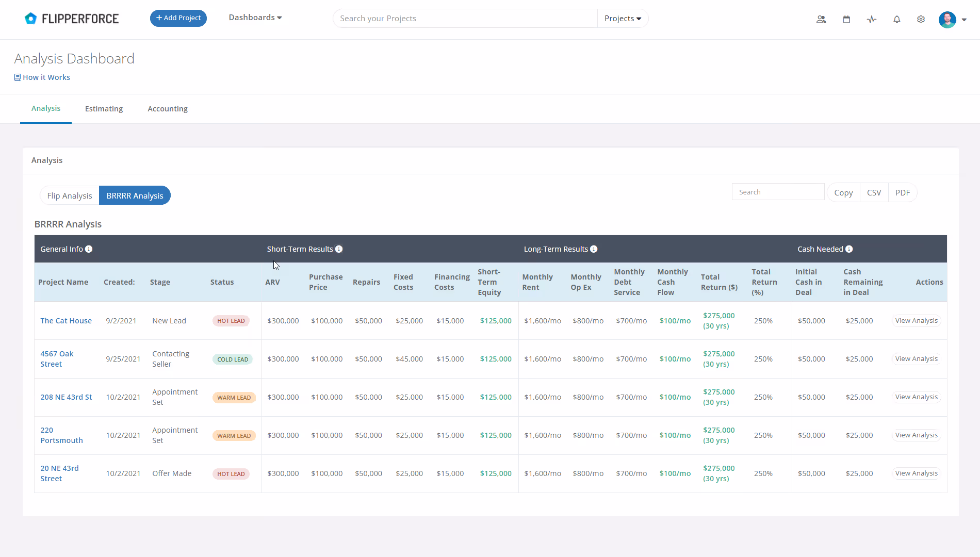This screenshot has height=557, width=980.
Task: Open the 208 NE 43rd St project
Action: pos(66,397)
